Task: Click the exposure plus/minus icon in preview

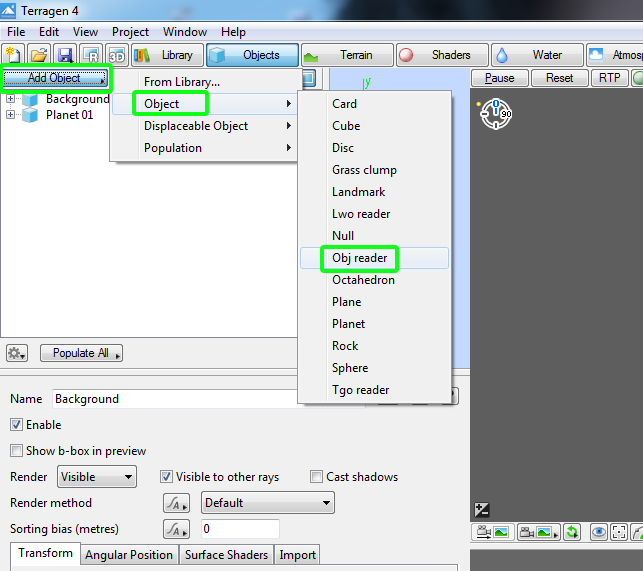Action: pos(482,510)
